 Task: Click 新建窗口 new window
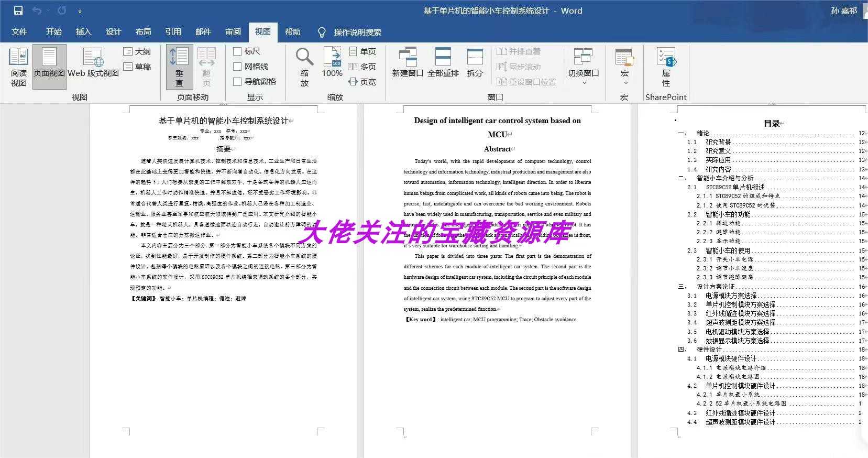[408, 63]
